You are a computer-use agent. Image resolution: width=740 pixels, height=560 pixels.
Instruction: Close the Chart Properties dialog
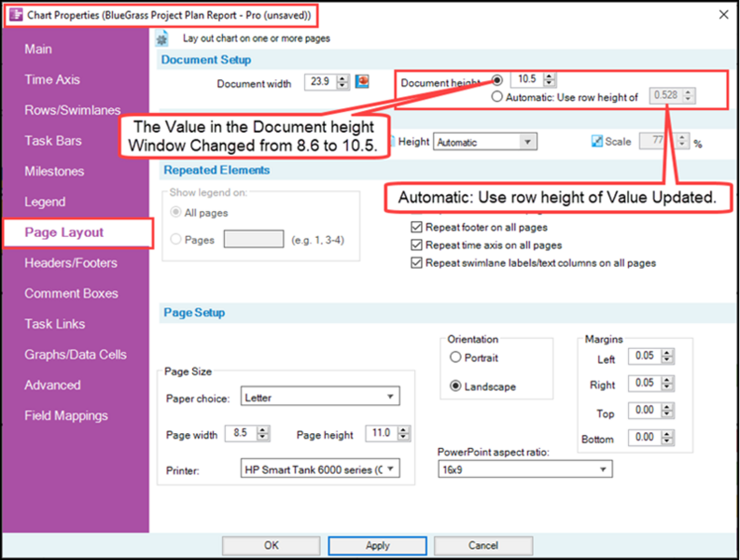pyautogui.click(x=723, y=15)
